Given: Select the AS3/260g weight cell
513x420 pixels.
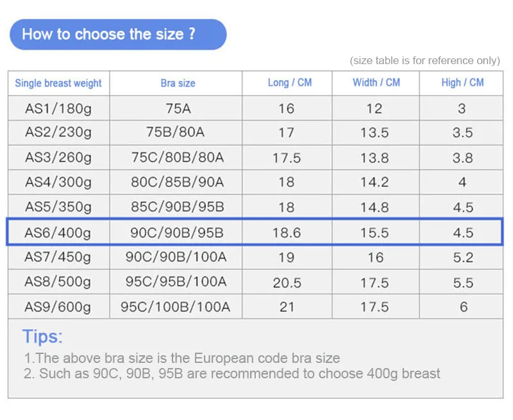Looking at the screenshot, I should tap(58, 157).
